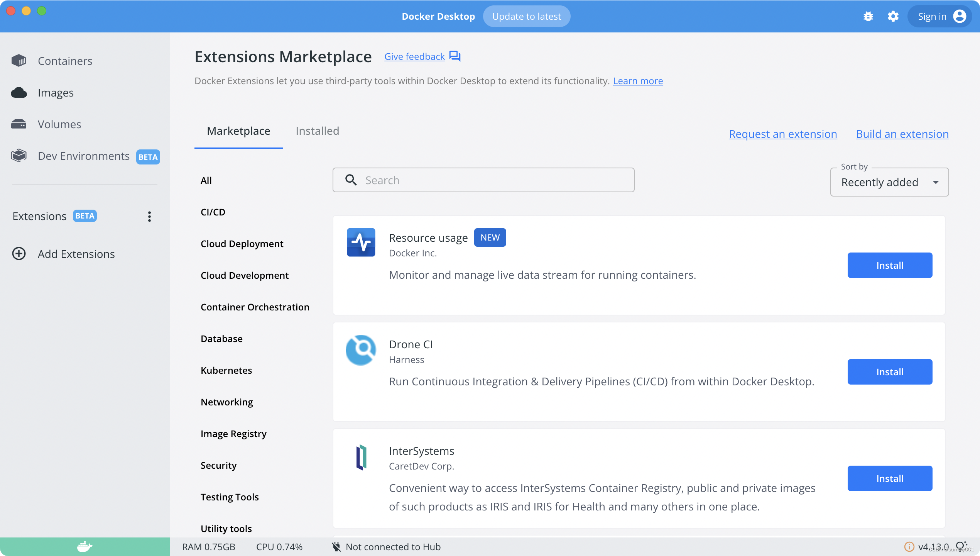Expand the Extensions overflow menu
The height and width of the screenshot is (556, 980).
(149, 216)
